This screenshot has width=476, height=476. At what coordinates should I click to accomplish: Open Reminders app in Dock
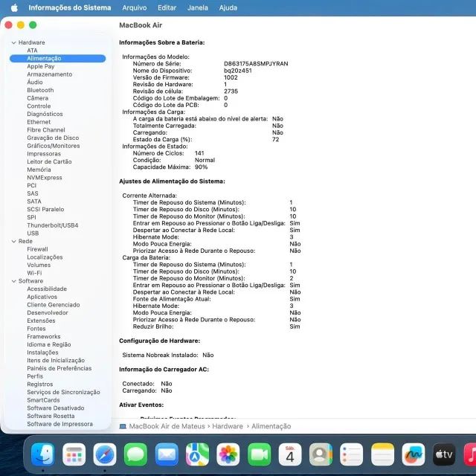click(352, 454)
